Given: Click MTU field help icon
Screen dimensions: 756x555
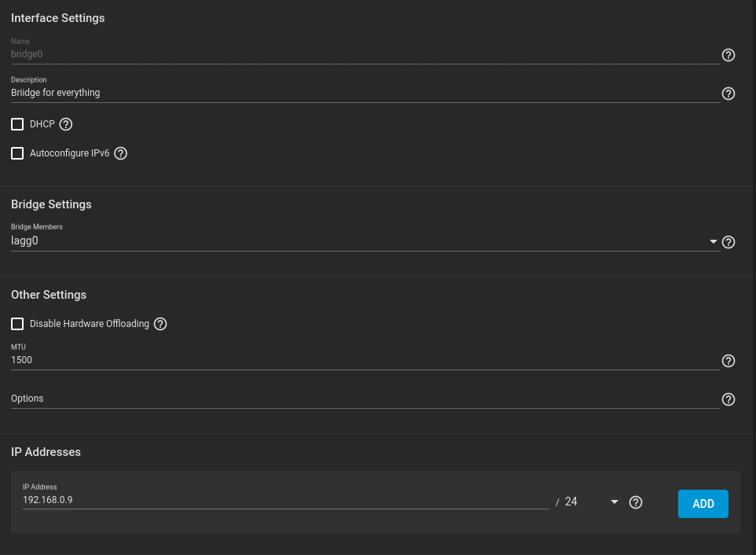Looking at the screenshot, I should coord(728,361).
